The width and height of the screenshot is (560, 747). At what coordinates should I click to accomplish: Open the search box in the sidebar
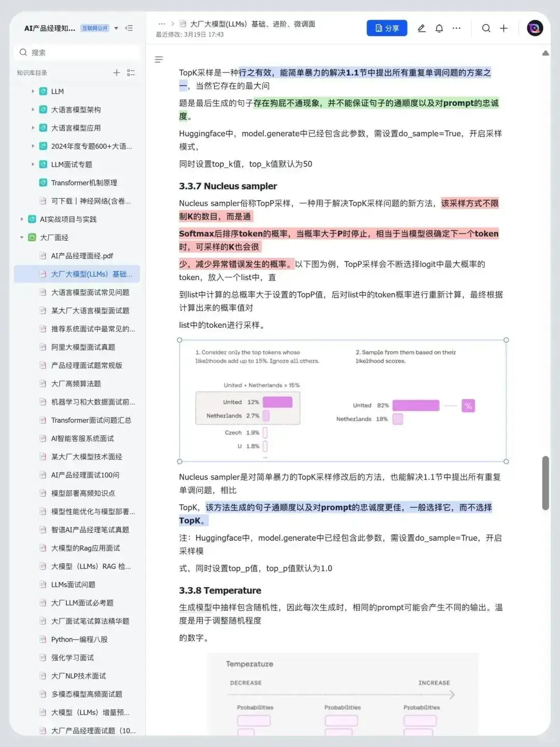76,52
